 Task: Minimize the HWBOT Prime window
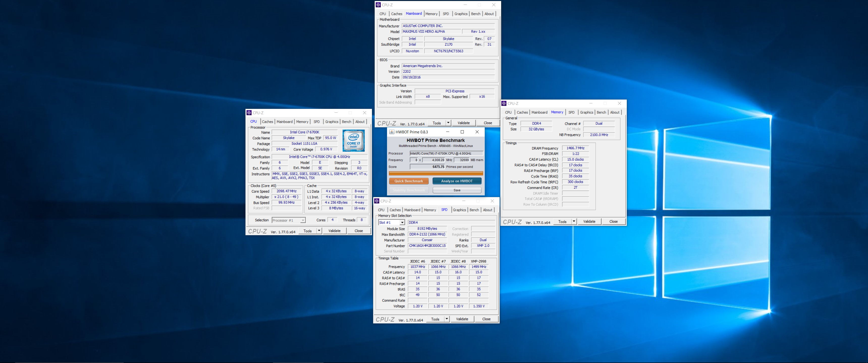[447, 132]
